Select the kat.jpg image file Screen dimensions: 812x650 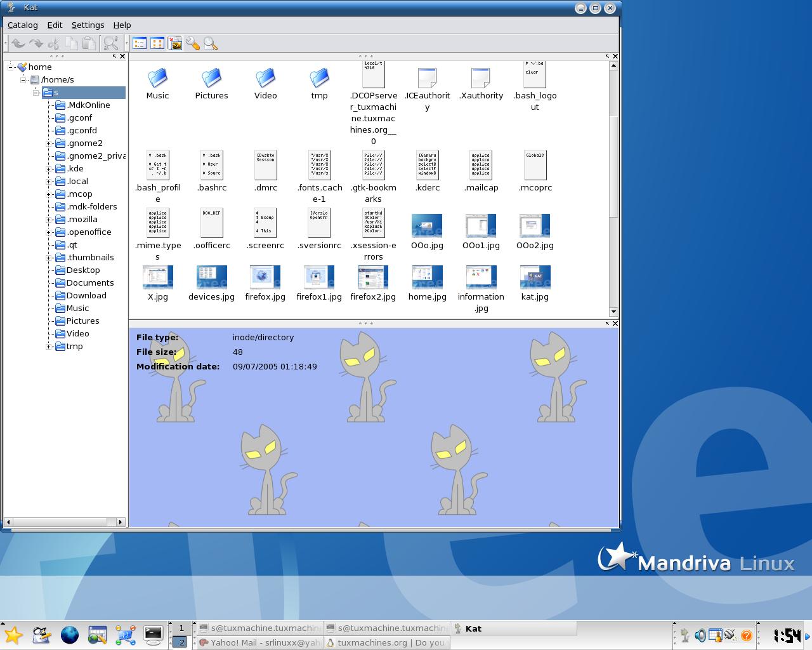[x=535, y=284]
